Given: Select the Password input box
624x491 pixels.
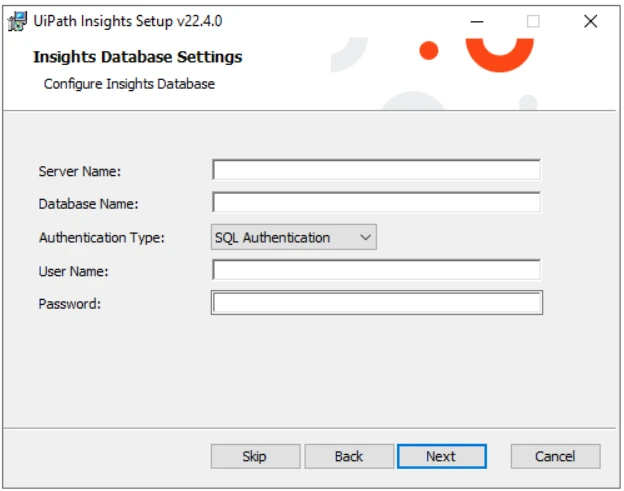Looking at the screenshot, I should (377, 303).
